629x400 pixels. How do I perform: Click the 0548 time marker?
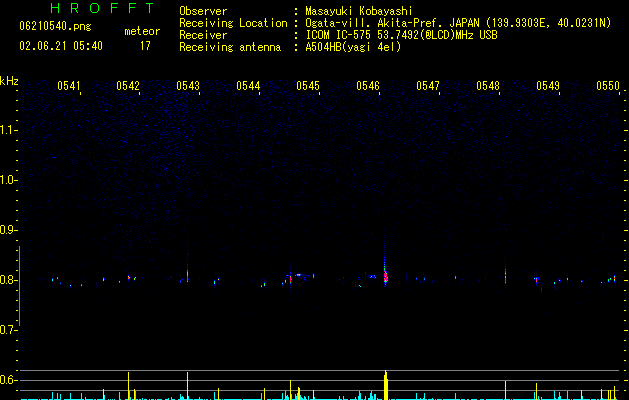[x=488, y=86]
